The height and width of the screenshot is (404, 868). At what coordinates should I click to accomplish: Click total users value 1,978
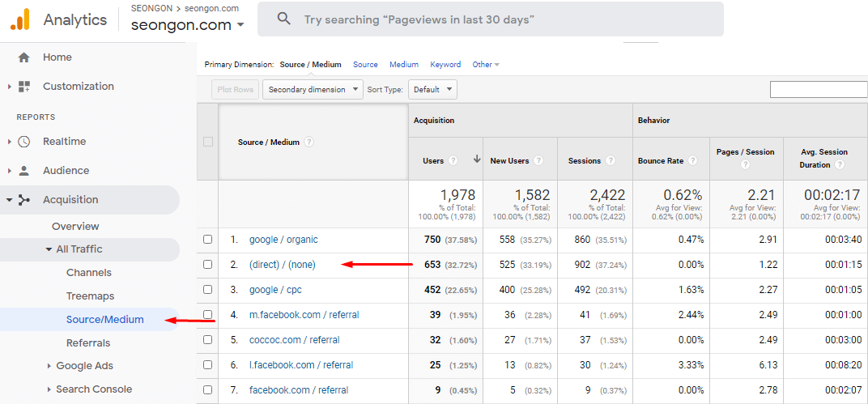[x=457, y=195]
